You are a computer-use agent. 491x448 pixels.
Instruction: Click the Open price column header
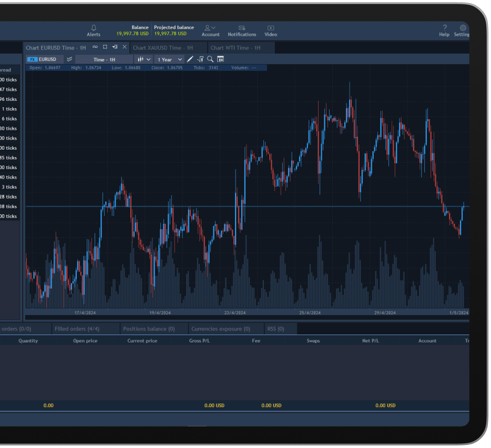pos(85,341)
